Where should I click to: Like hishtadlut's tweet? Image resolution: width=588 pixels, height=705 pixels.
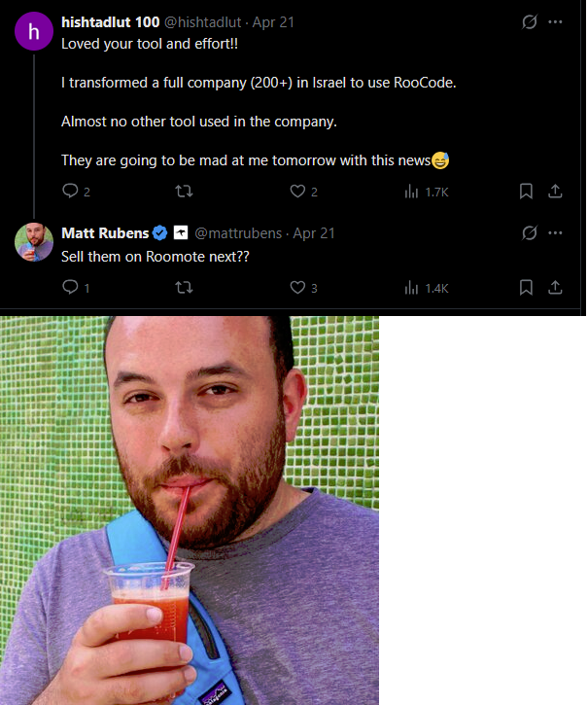pyautogui.click(x=297, y=192)
